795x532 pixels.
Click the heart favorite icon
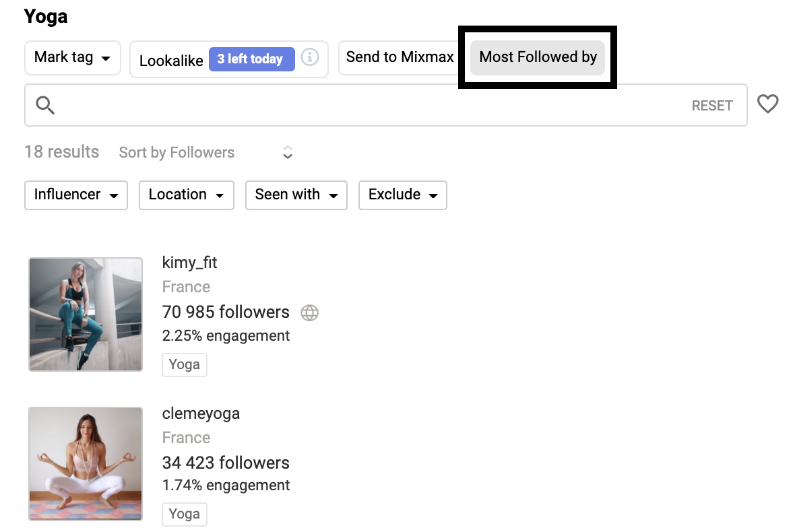(767, 104)
